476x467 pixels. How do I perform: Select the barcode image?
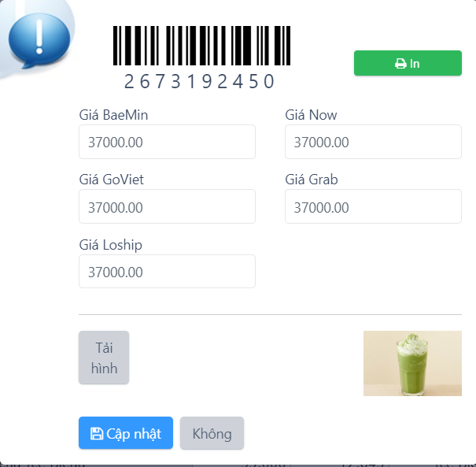[x=201, y=46]
